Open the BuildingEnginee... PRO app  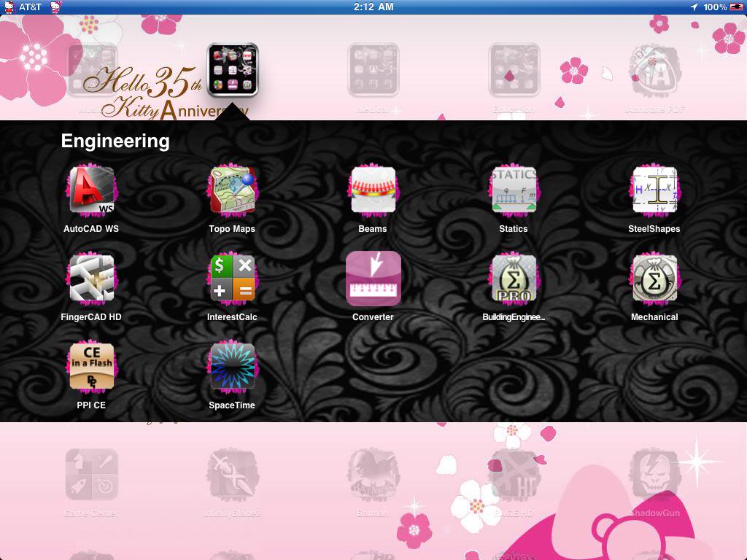[x=514, y=279]
